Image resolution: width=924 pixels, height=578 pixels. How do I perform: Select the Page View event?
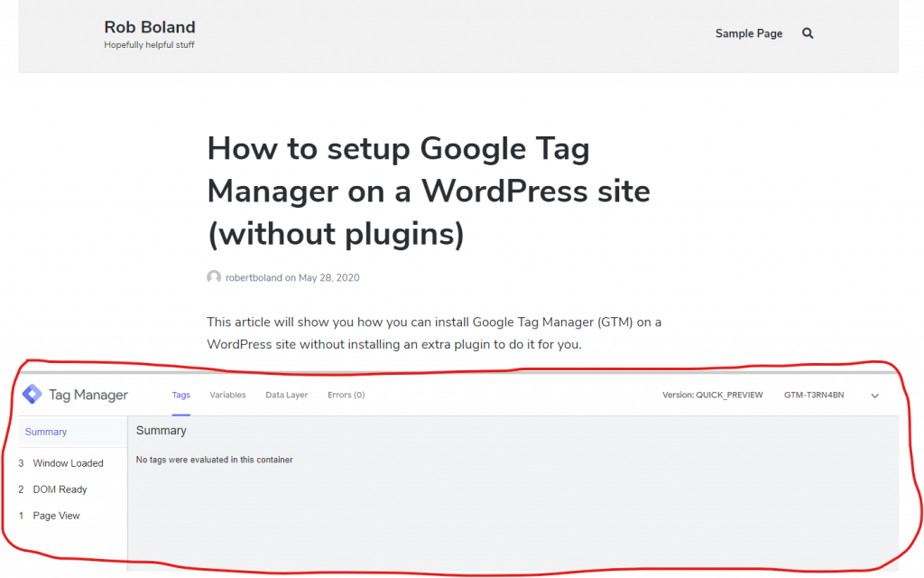56,516
